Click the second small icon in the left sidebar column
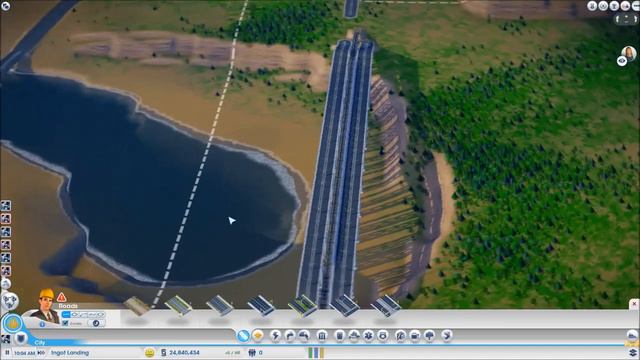The image size is (640, 360). 6,218
